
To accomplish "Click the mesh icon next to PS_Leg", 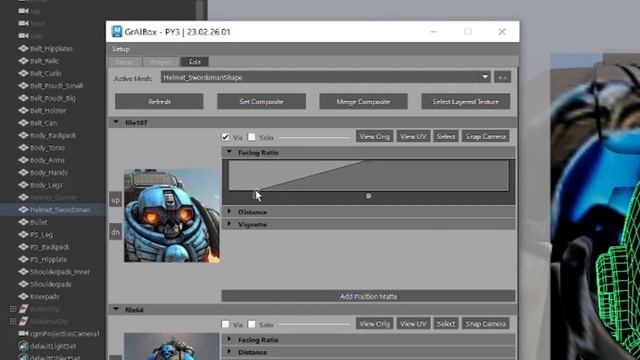I will [23, 235].
